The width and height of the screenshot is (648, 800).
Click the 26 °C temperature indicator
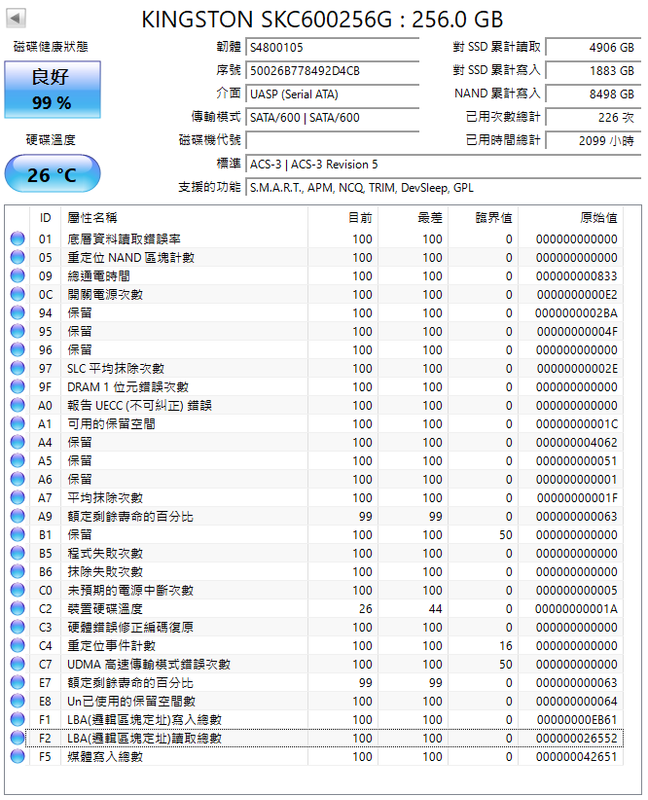(53, 174)
